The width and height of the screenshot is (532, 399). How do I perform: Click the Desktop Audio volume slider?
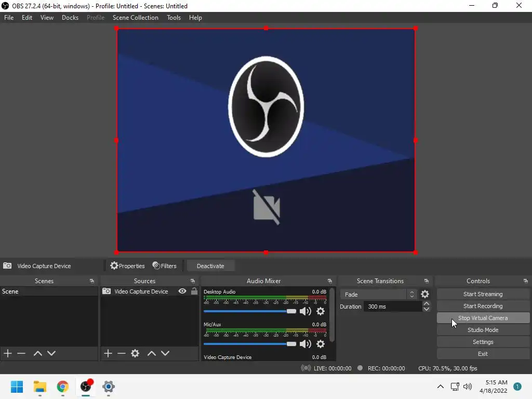point(250,311)
